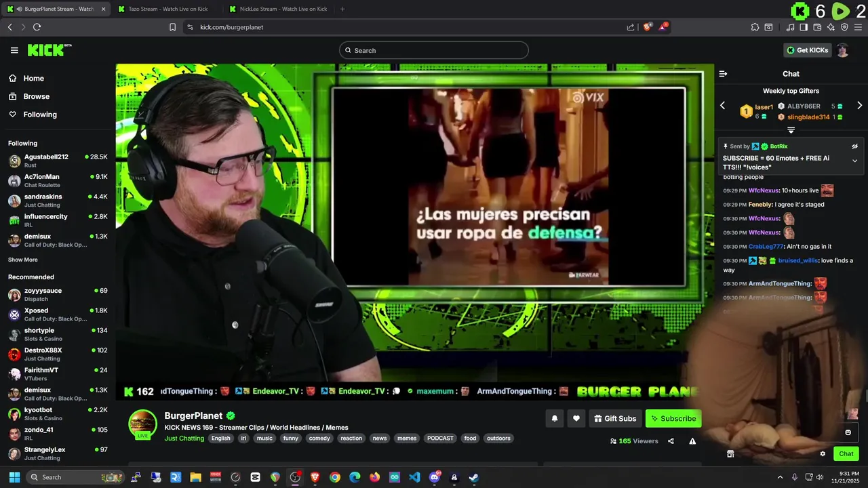Screen dimensions: 868x488
Task: Open browser extensions puzzle icon
Action: point(755,27)
